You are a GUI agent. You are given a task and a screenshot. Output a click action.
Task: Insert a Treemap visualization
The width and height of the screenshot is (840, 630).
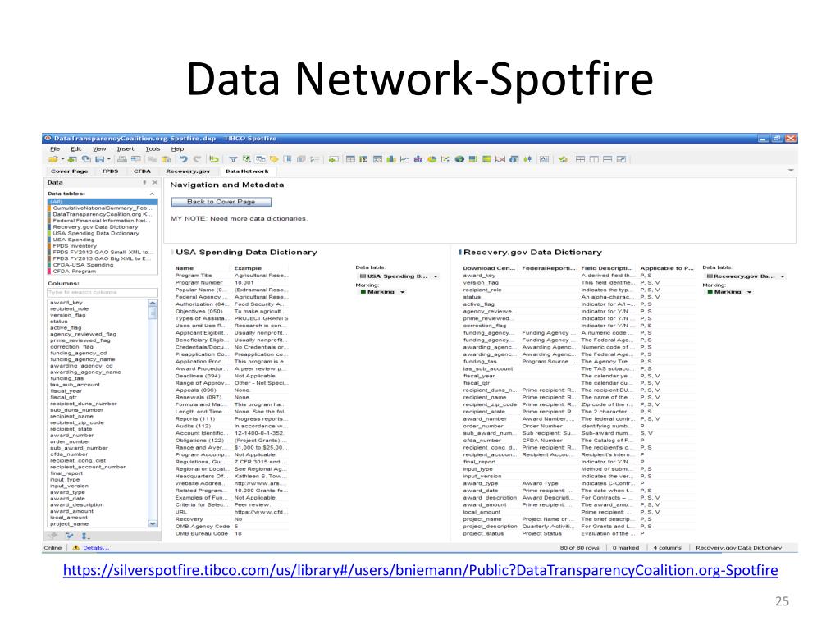pos(473,159)
